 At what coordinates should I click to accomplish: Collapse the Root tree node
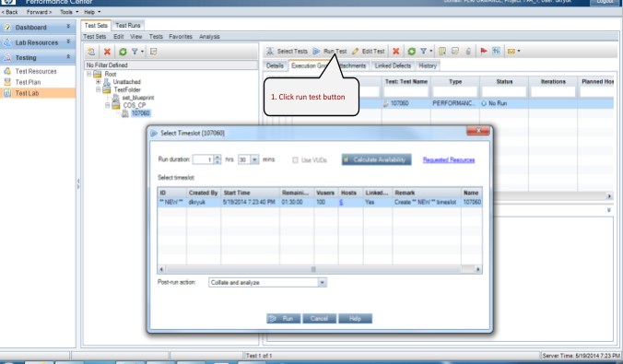tap(89, 74)
